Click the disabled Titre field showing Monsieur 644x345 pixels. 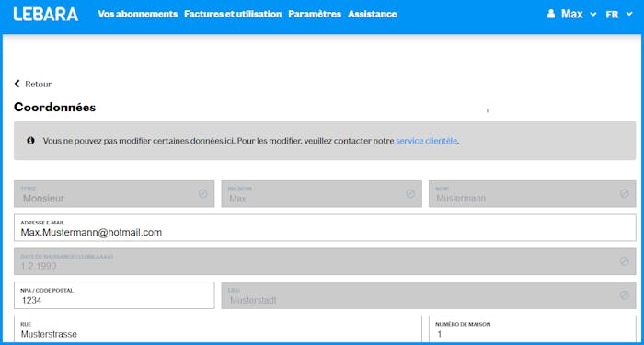click(114, 194)
